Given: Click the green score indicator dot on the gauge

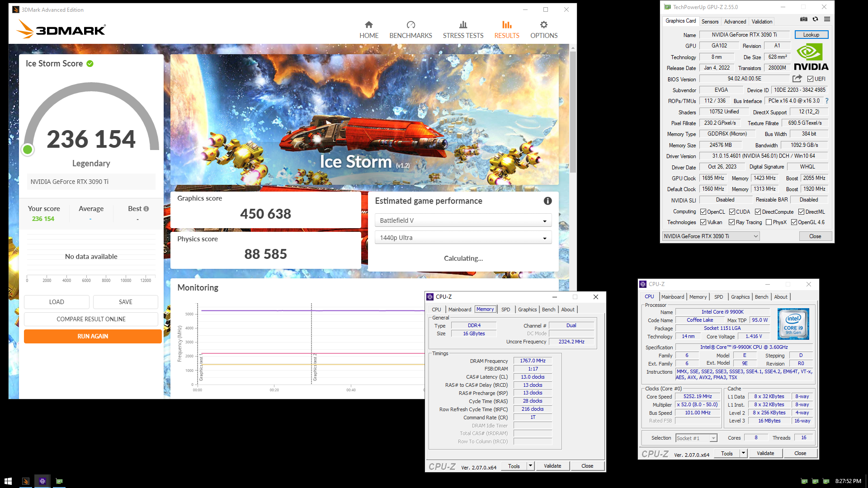Looking at the screenshot, I should point(28,150).
